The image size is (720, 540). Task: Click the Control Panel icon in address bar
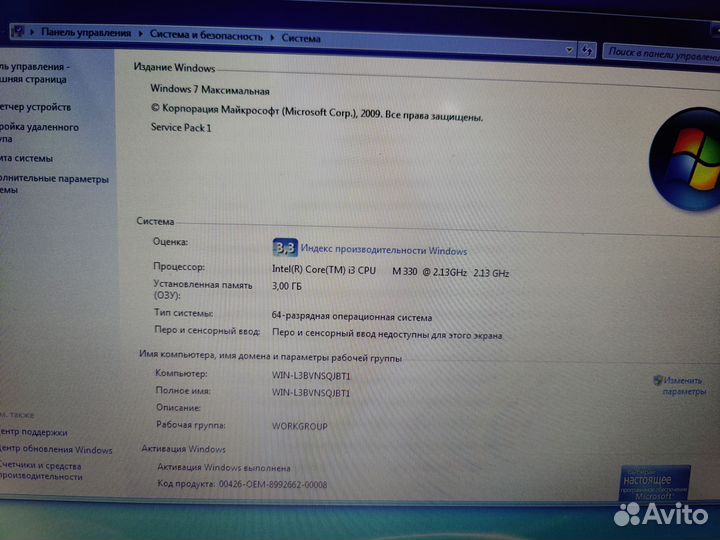[x=17, y=31]
